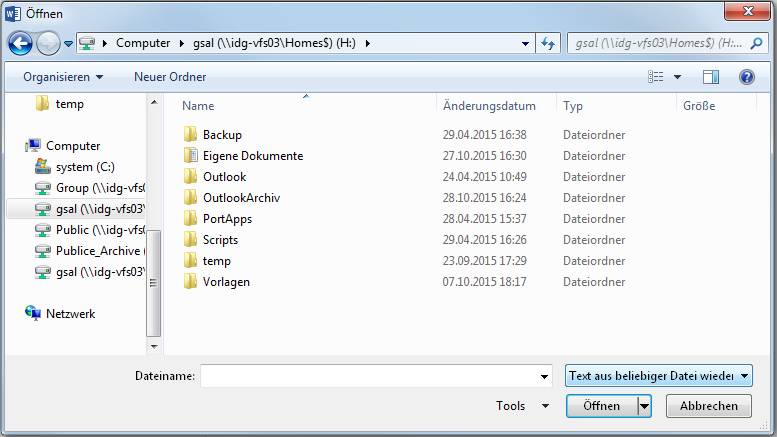The height and width of the screenshot is (437, 777).
Task: Open the Öffnen split-button dropdown arrow
Action: click(644, 406)
